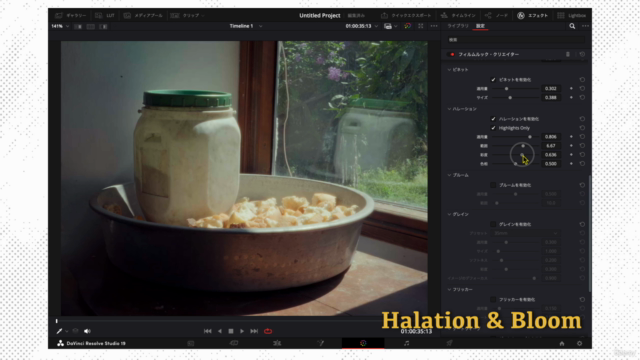The image size is (640, 360).
Task: Open the Timeline 1 dropdown
Action: pos(246,26)
